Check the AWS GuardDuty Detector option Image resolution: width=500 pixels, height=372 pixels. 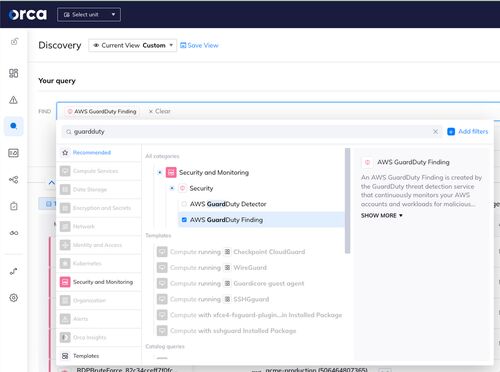184,204
